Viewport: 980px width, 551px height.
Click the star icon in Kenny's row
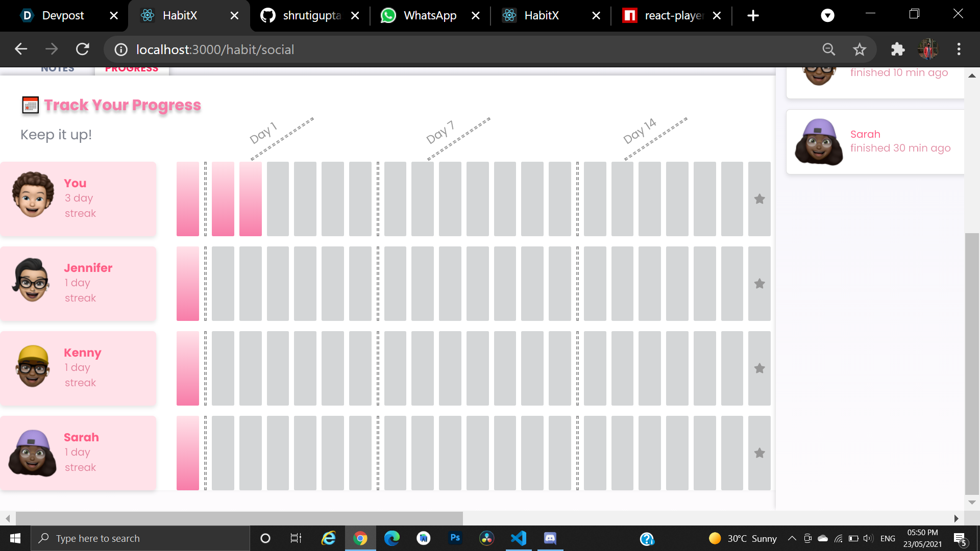click(759, 368)
